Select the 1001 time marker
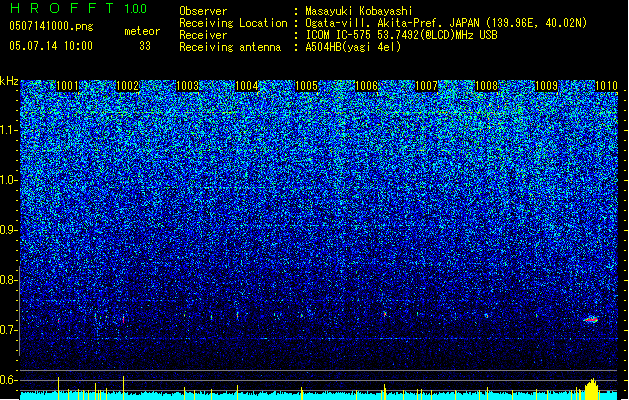The height and width of the screenshot is (400, 629). coord(67,86)
